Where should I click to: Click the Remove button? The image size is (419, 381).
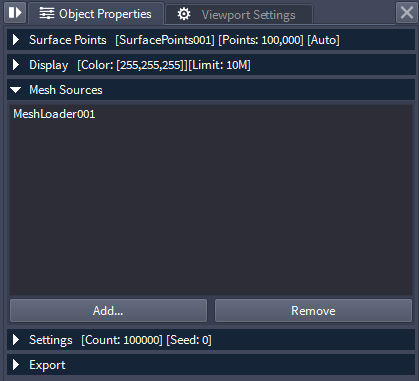coord(313,311)
